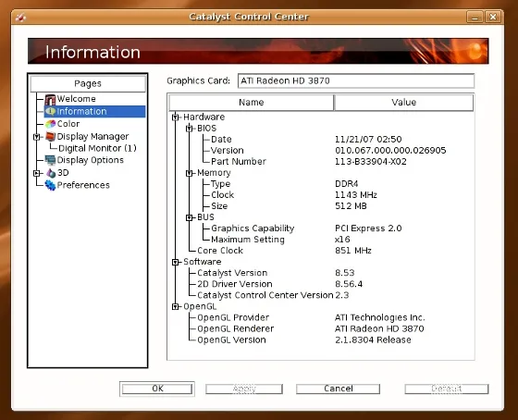
Task: Click the Name column header
Action: click(252, 103)
